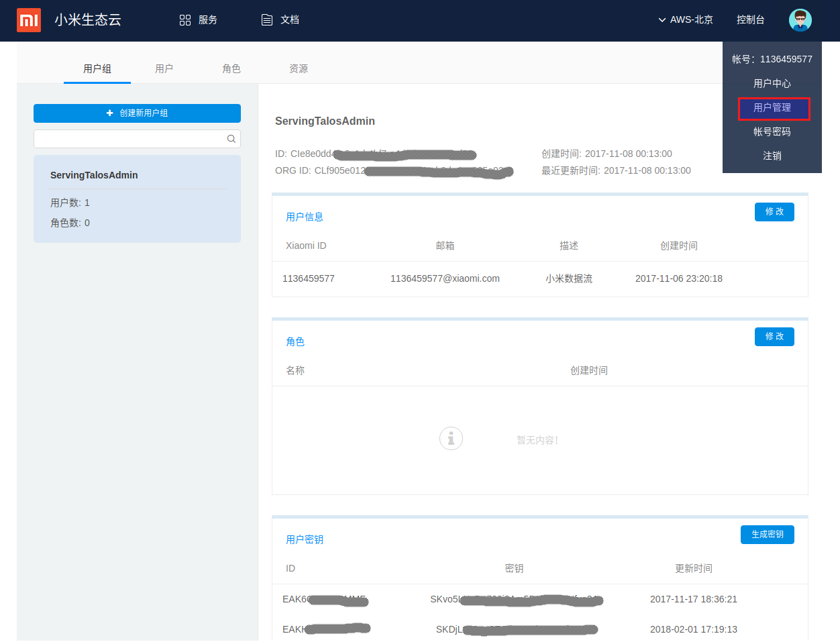Click 修改 next to 用户信息
Image resolution: width=840 pixels, height=642 pixels.
774,211
